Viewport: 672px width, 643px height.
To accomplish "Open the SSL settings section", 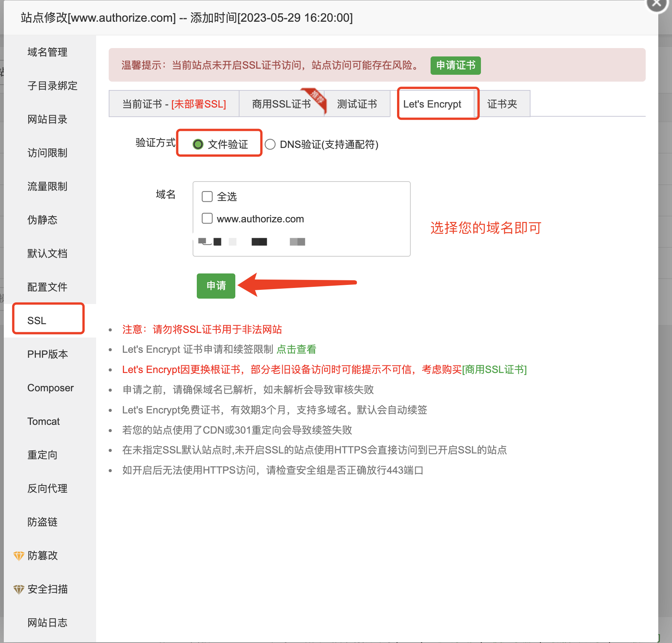I will click(x=37, y=320).
